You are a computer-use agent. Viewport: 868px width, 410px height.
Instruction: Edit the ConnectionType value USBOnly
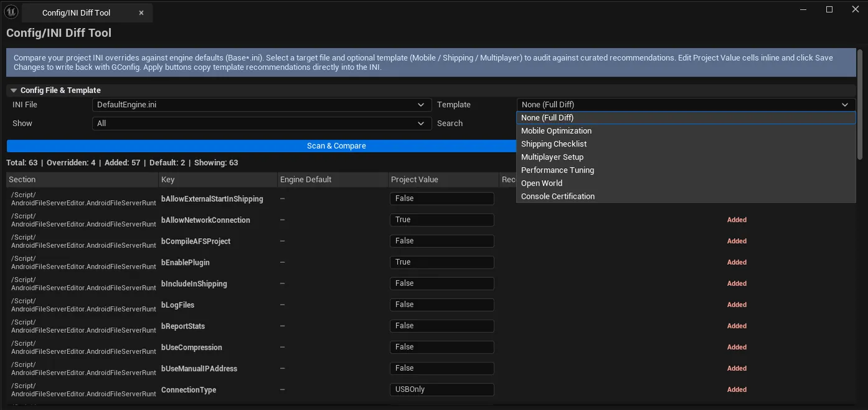click(x=442, y=389)
